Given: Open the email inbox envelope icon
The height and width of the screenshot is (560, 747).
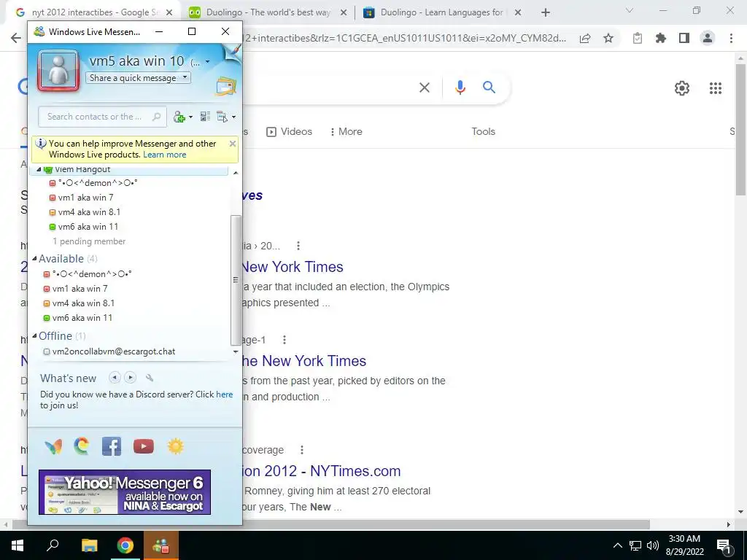Looking at the screenshot, I should point(226,86).
